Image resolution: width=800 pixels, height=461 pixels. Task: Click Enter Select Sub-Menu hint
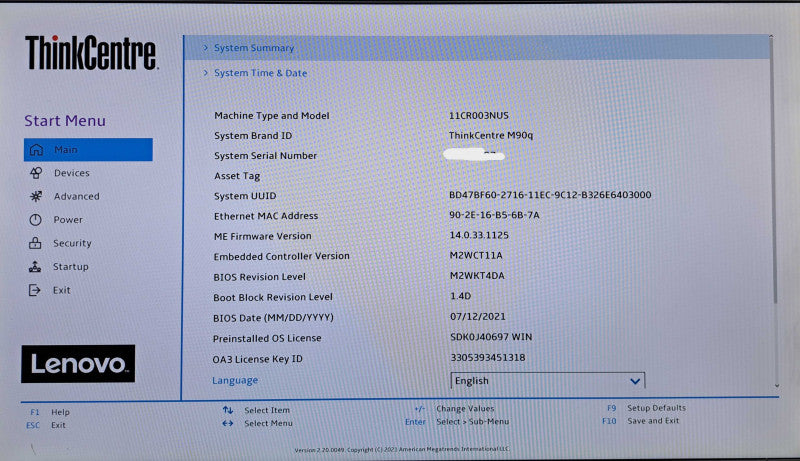coord(457,422)
